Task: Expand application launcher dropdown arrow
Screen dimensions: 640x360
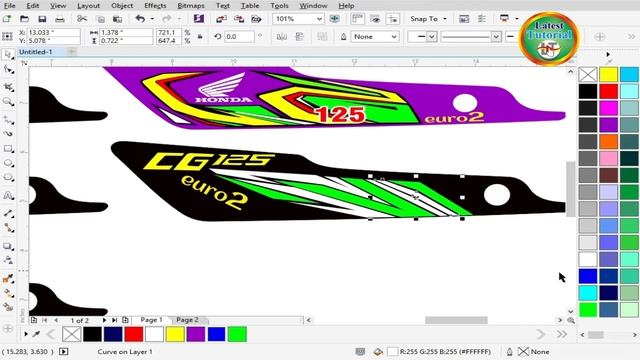Action: [x=517, y=19]
